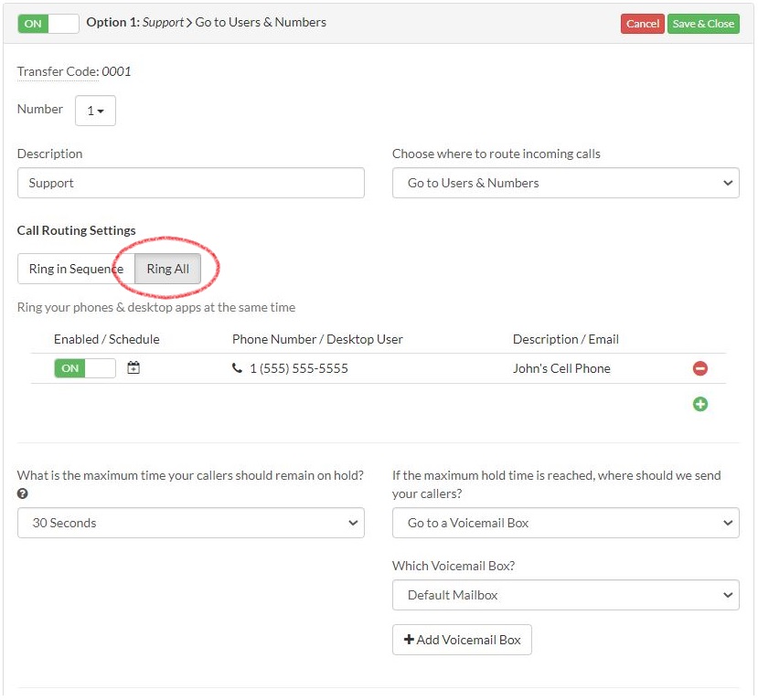Image resolution: width=758 pixels, height=700 pixels.
Task: Open the 30 Seconds hold time dropdown
Action: point(190,523)
